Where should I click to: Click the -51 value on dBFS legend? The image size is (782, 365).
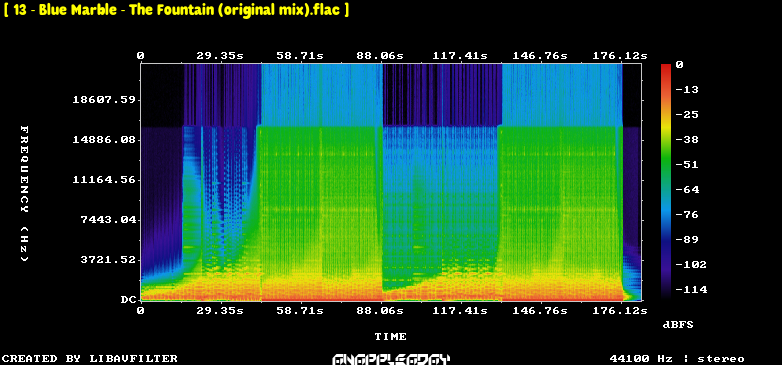click(x=688, y=165)
